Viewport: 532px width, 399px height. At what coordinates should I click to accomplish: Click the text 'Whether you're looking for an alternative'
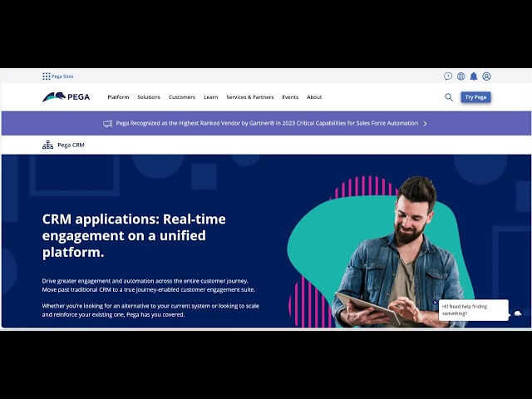150,310
